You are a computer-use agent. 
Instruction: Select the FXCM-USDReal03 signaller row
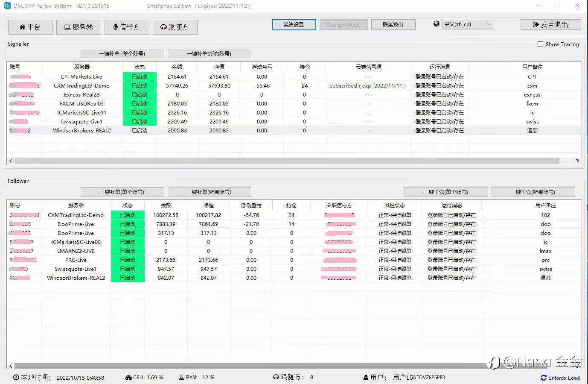coord(294,104)
